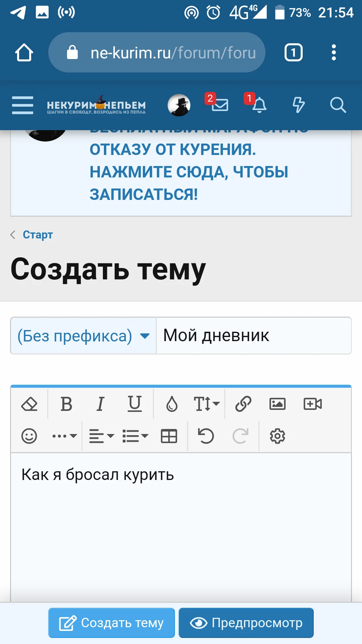Tap the alarm clock status icon
The image size is (362, 644).
point(214,13)
